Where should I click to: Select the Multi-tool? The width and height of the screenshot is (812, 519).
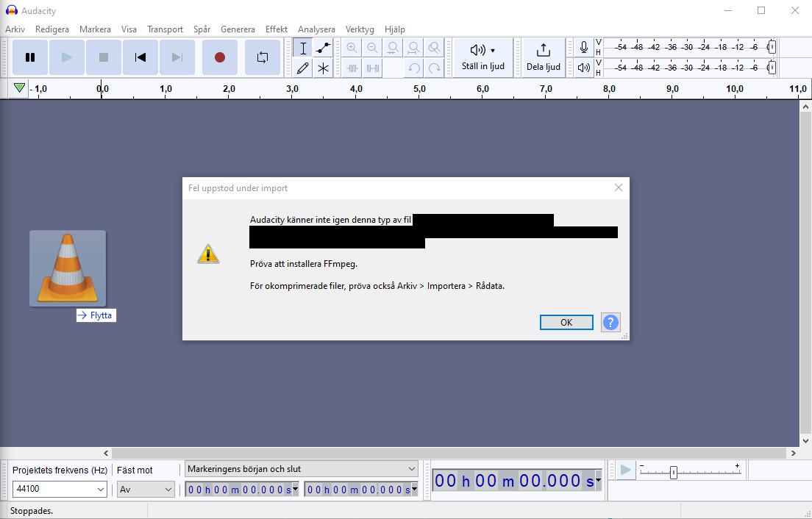tap(323, 68)
